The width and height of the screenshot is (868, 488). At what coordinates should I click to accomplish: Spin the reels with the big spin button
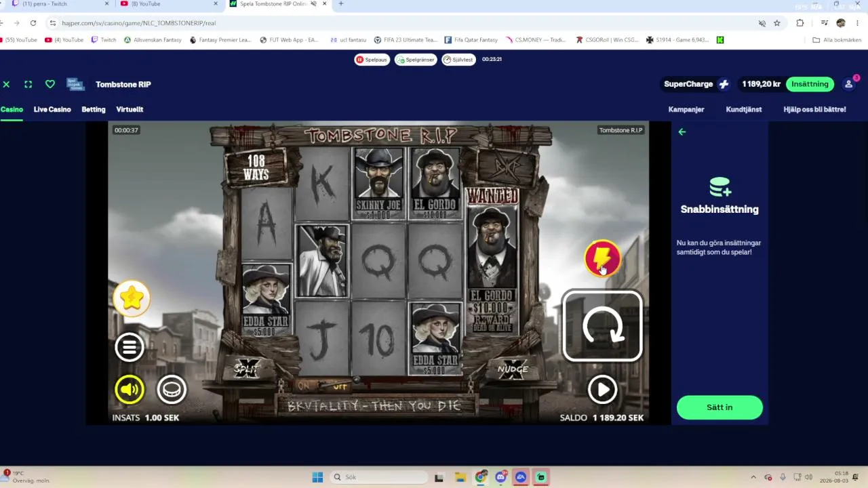click(602, 326)
